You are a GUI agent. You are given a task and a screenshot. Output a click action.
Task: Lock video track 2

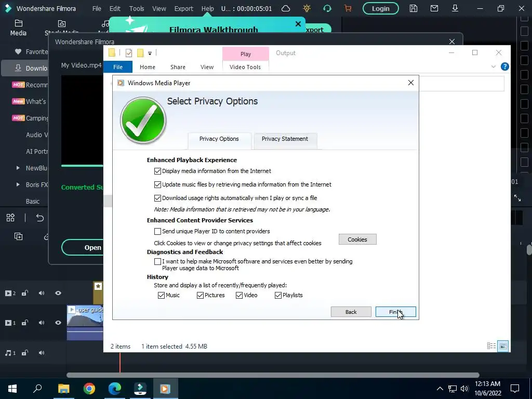coord(25,293)
